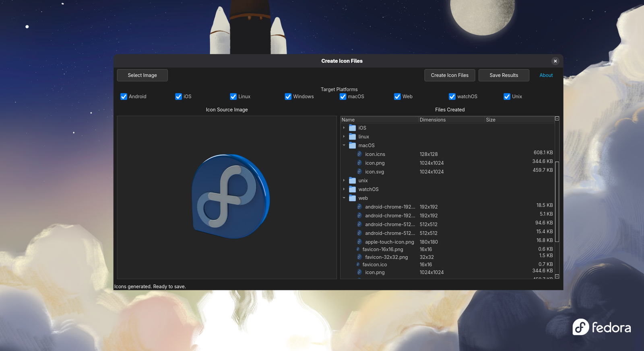The height and width of the screenshot is (351, 644).
Task: Click the web folder icon
Action: point(352,198)
